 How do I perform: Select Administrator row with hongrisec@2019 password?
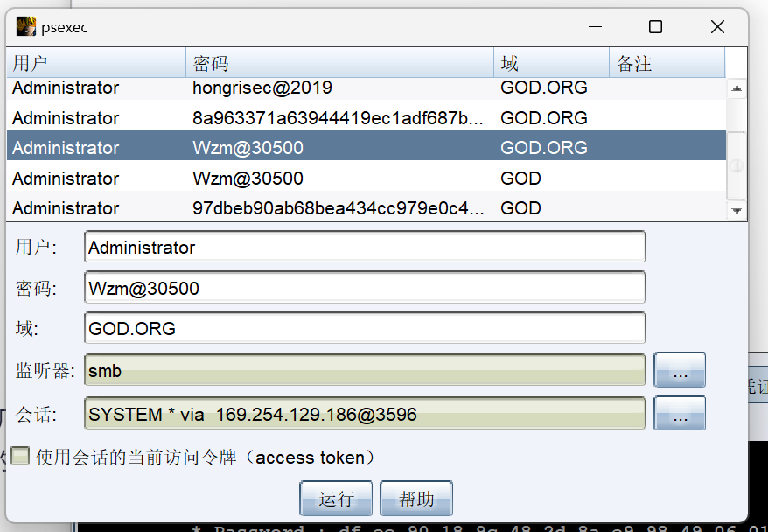pyautogui.click(x=262, y=88)
